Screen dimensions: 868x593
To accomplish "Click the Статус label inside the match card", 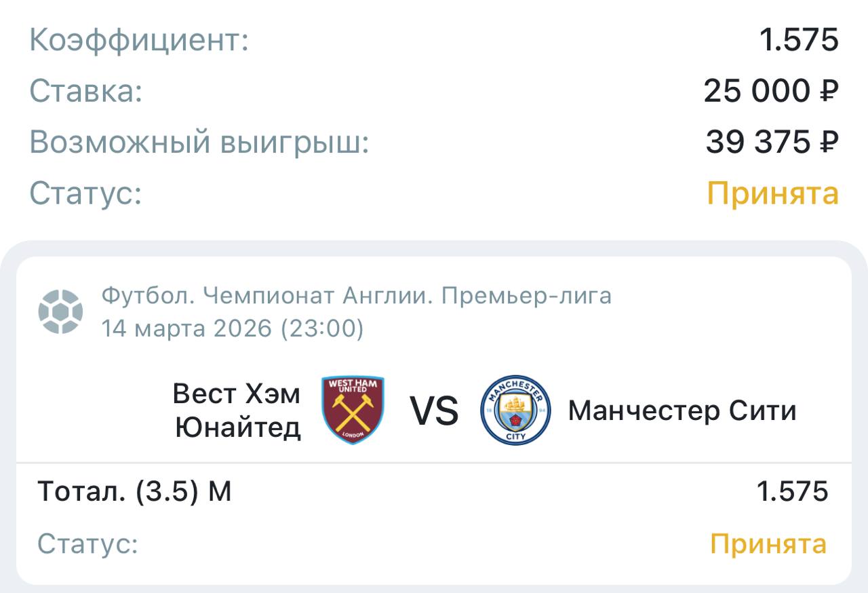I will pos(87,543).
